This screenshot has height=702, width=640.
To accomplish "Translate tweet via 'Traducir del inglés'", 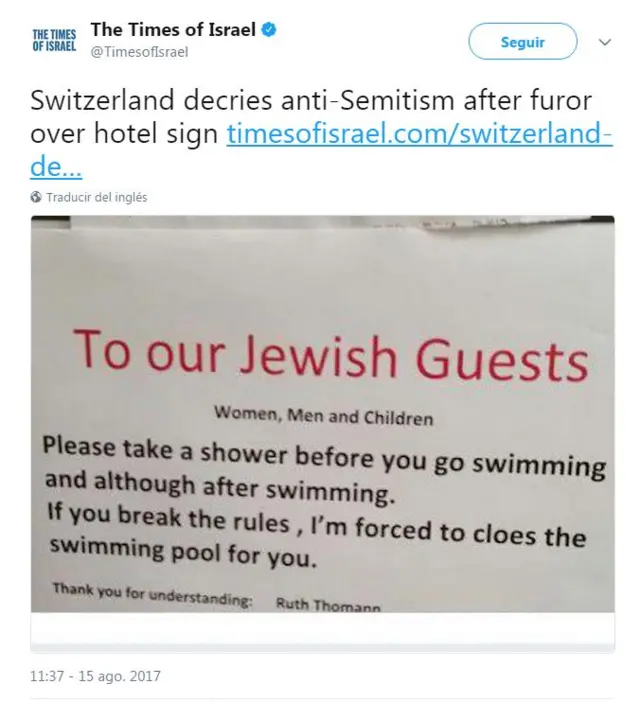I will (x=97, y=197).
